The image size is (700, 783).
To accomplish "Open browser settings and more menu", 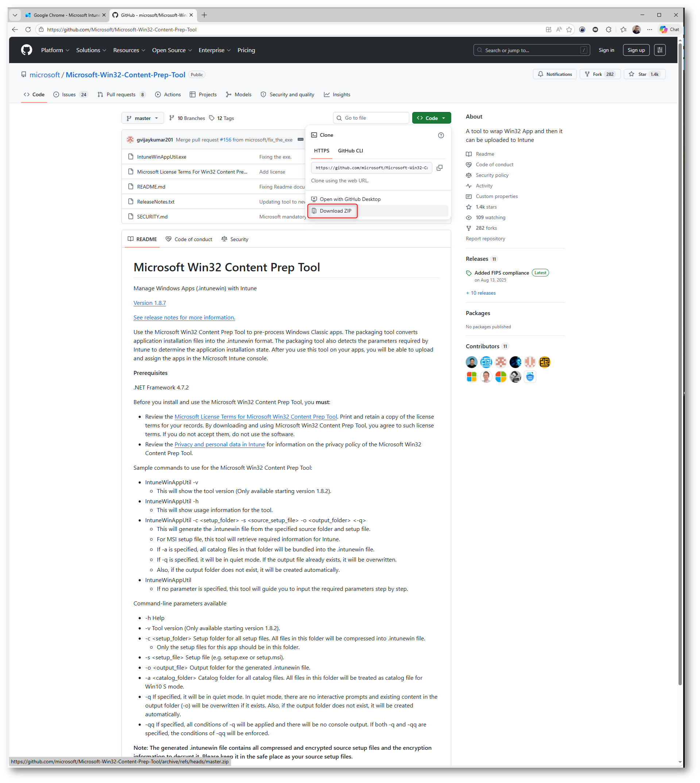I will (650, 30).
